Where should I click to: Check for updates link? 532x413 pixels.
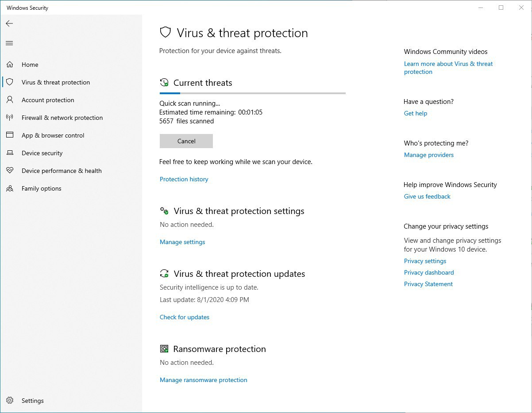point(185,317)
